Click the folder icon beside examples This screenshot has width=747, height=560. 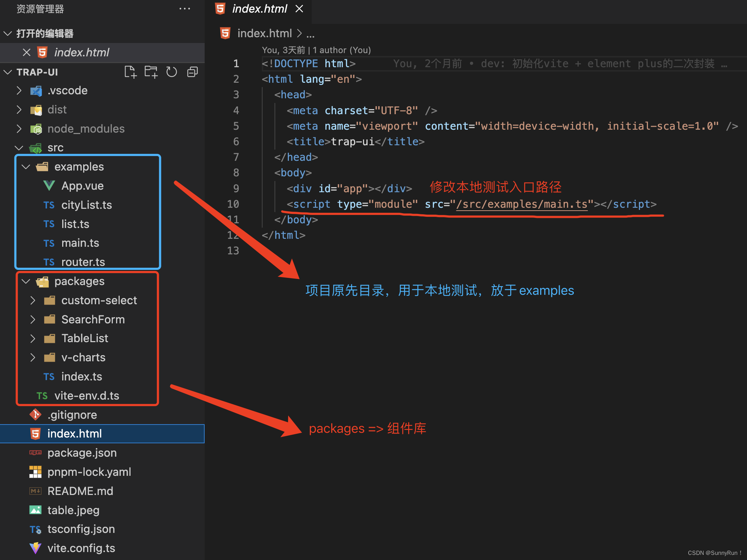(x=42, y=167)
